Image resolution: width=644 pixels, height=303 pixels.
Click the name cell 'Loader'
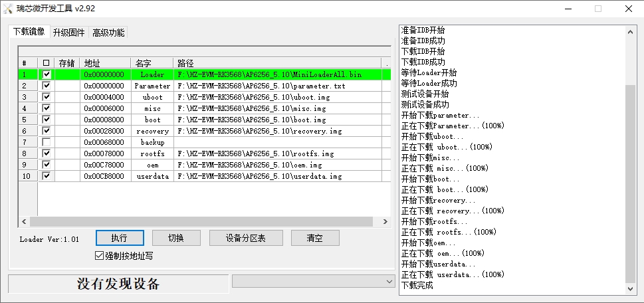pos(152,74)
